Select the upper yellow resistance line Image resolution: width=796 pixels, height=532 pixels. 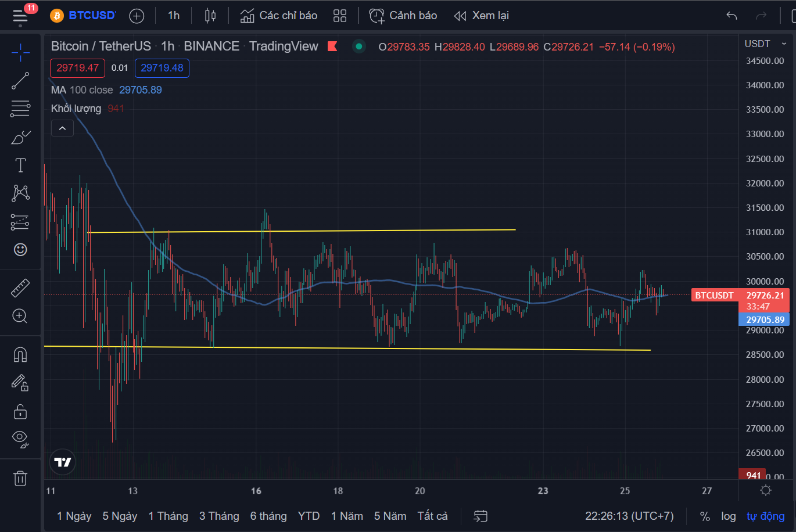coord(302,231)
